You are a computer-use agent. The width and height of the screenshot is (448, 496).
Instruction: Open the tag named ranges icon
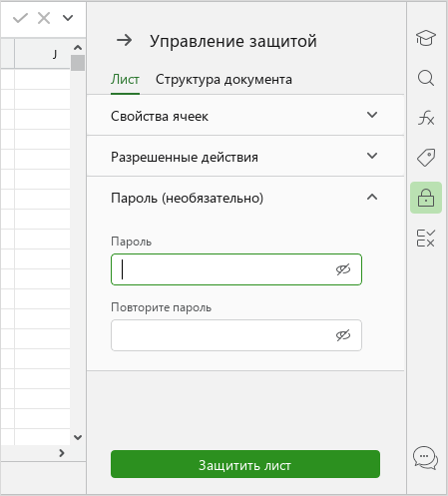(x=426, y=158)
